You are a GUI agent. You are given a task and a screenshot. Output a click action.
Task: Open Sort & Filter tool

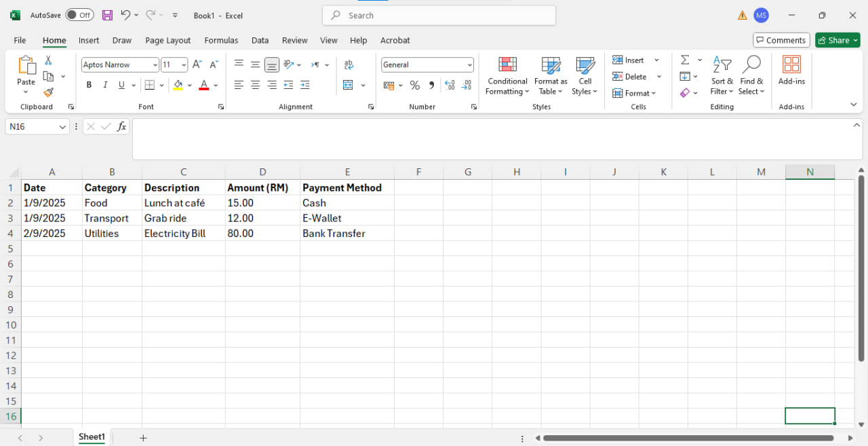[722, 76]
